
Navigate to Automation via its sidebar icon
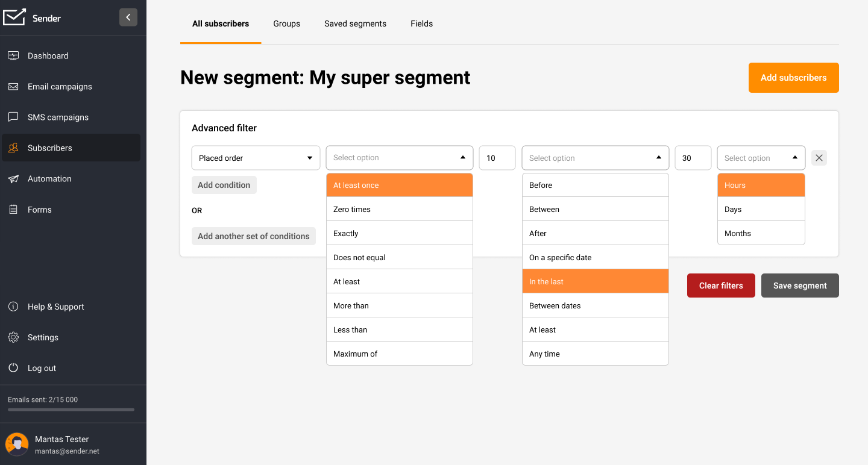[13, 178]
